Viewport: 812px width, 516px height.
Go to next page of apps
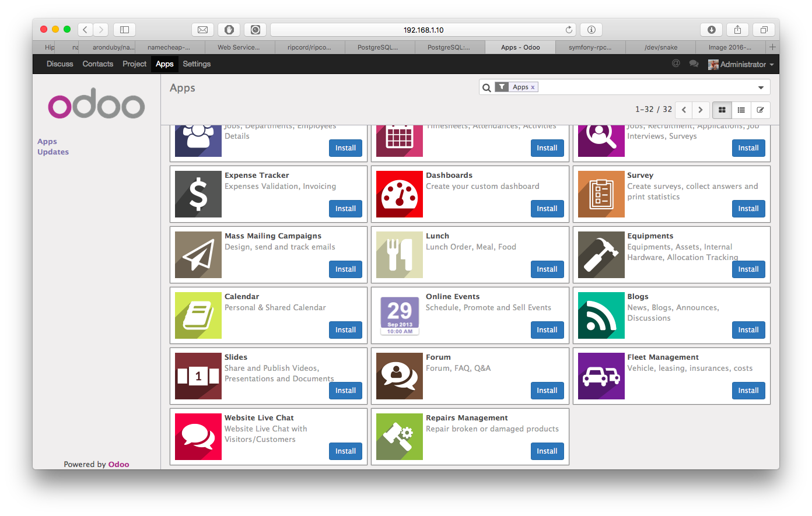(701, 110)
